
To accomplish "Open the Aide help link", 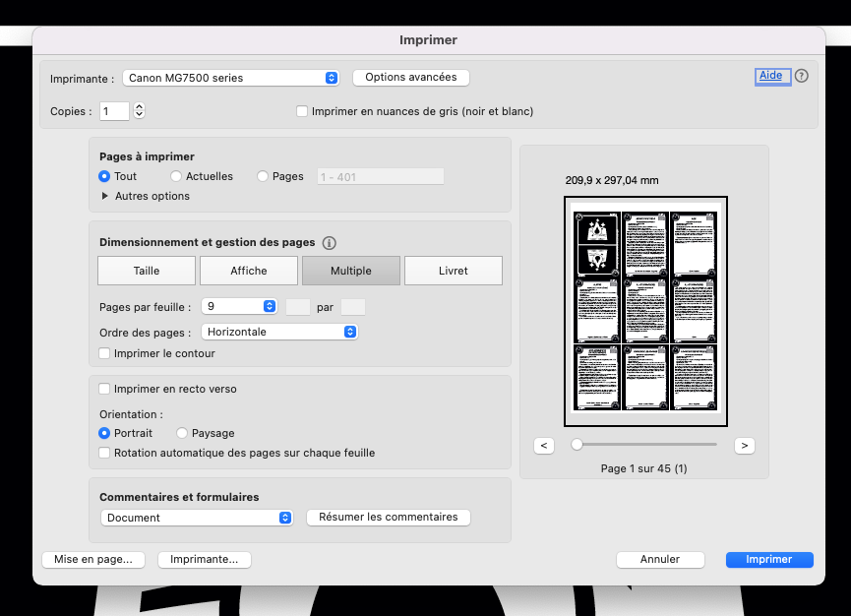I will coord(771,76).
